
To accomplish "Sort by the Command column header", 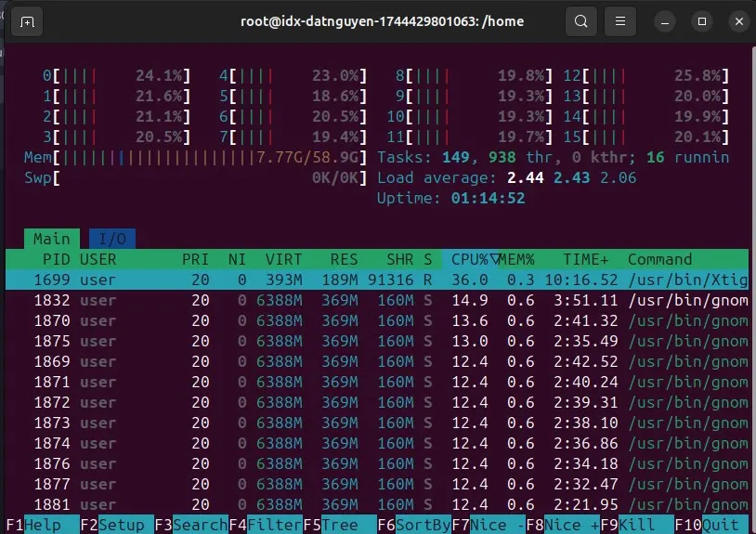I will 659,259.
